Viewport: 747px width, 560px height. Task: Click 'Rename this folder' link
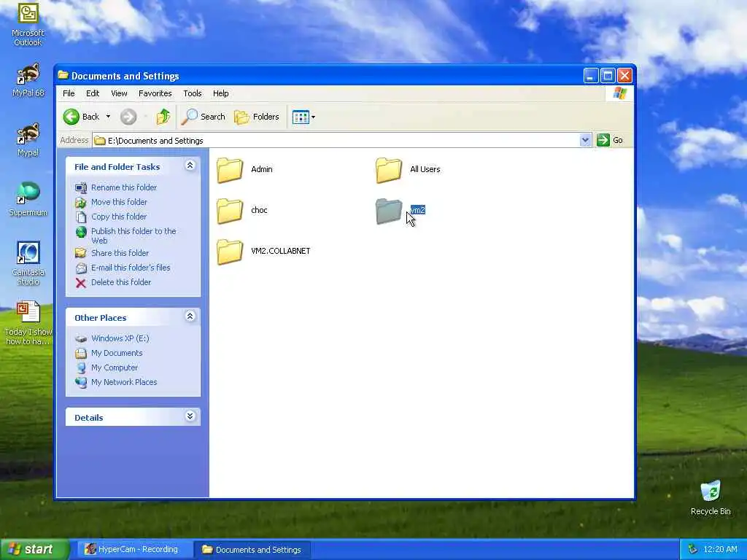click(x=124, y=187)
